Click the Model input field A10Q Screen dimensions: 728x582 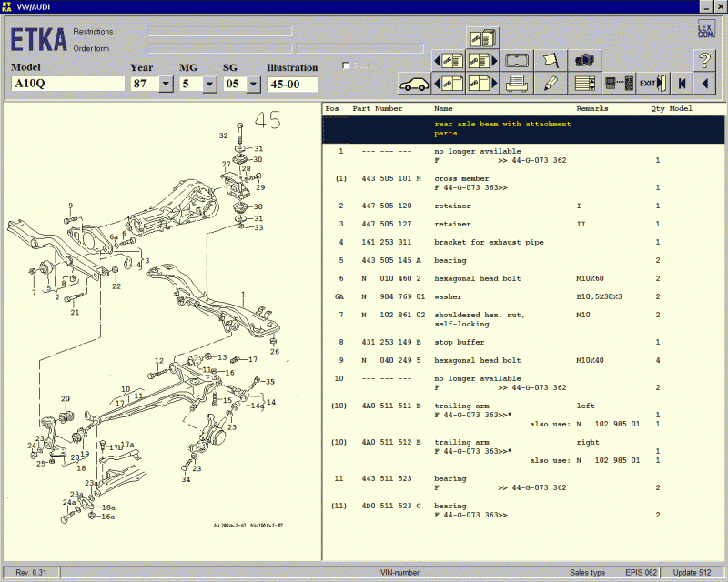(67, 85)
